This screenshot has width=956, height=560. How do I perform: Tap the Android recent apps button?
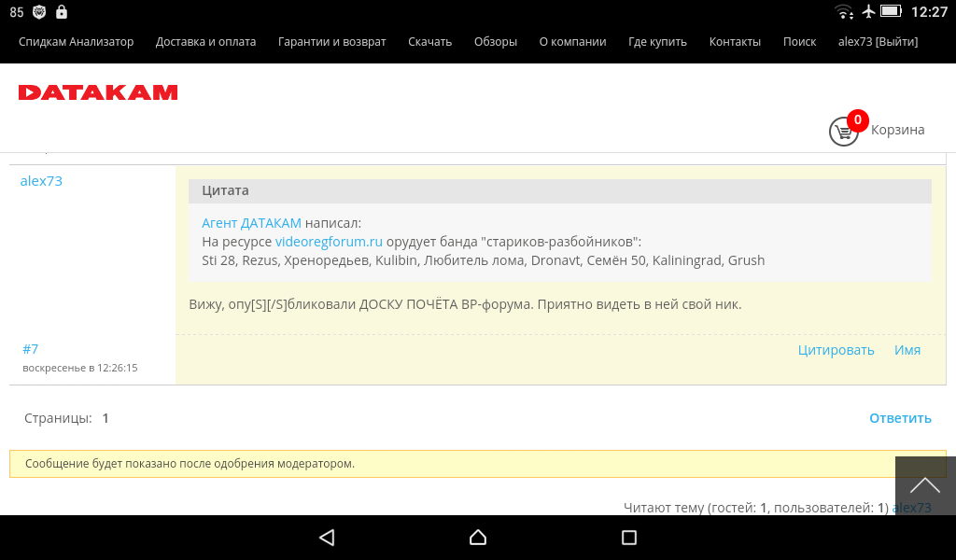[628, 537]
